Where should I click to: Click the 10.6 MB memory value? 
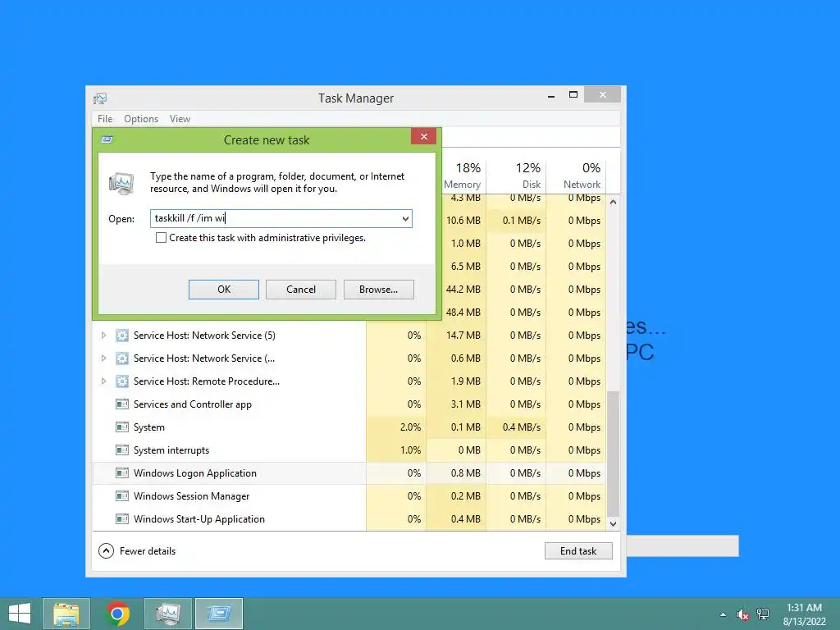pyautogui.click(x=463, y=221)
